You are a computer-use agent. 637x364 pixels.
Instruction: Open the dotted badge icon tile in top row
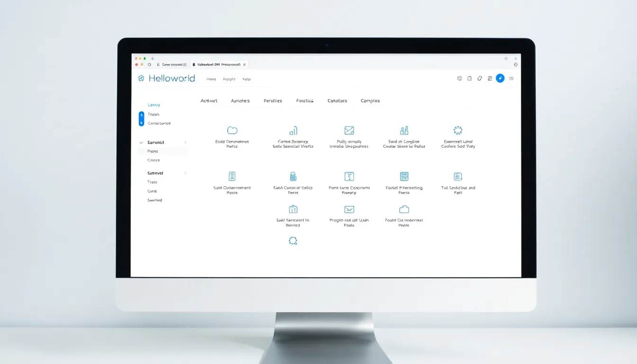click(x=457, y=130)
